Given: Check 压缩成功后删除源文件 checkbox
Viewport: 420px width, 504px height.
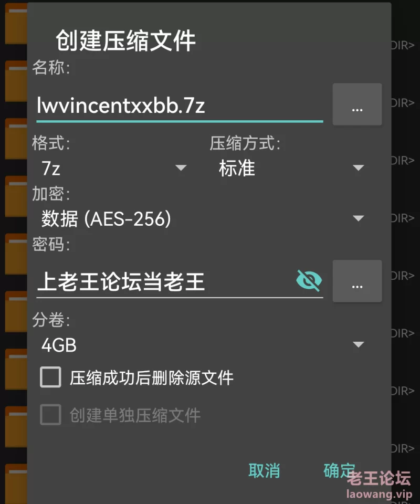Looking at the screenshot, I should coord(50,377).
